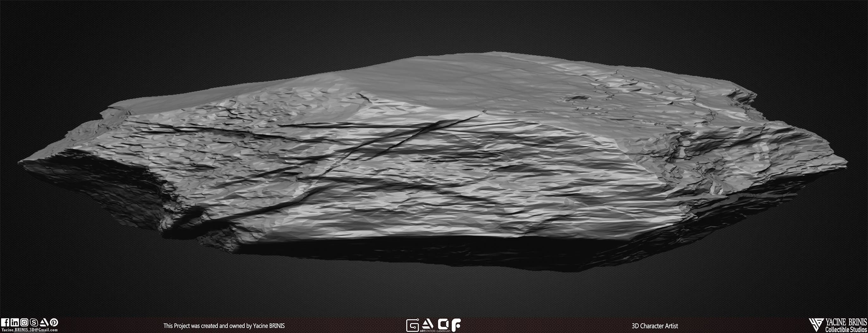868x333 pixels.
Task: Open the LinkedIn icon link
Action: [15, 323]
